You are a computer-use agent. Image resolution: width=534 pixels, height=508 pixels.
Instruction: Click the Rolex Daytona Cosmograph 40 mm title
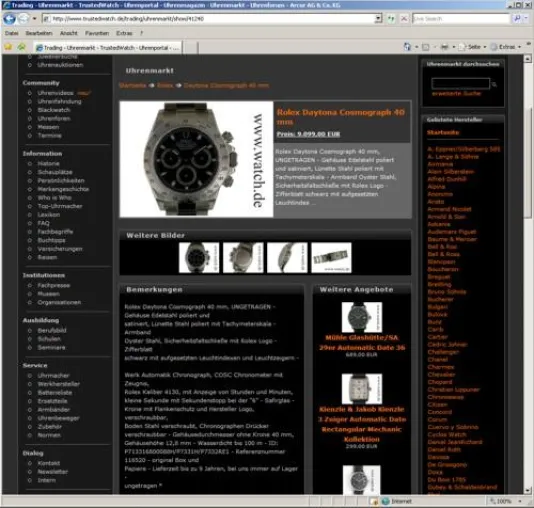coord(340,116)
